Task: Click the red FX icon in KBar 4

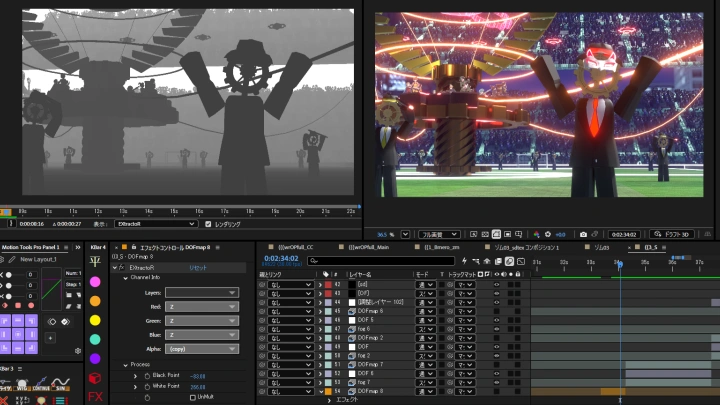Action: pyautogui.click(x=95, y=397)
